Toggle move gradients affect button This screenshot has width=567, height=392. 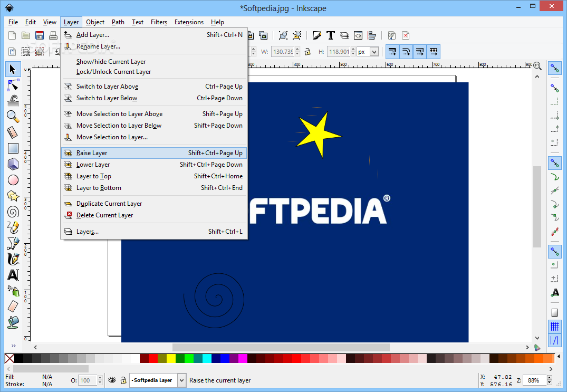[420, 52]
